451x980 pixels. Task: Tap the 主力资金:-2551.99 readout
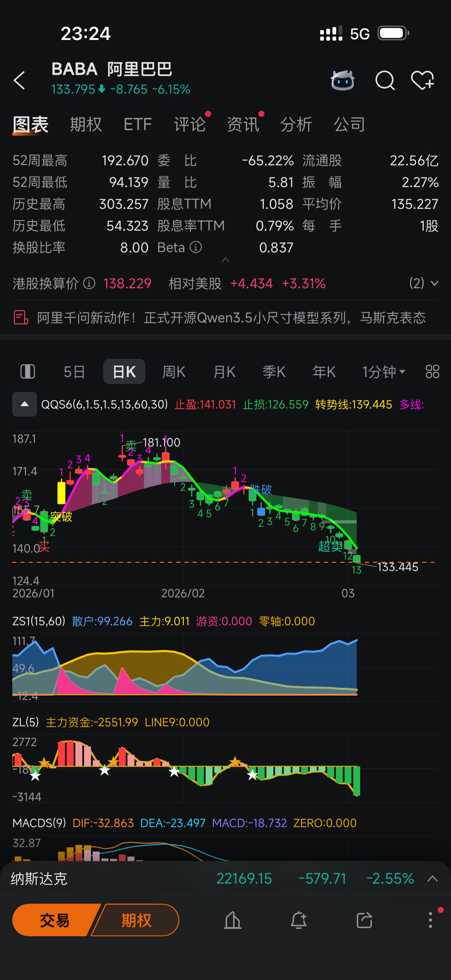[92, 722]
